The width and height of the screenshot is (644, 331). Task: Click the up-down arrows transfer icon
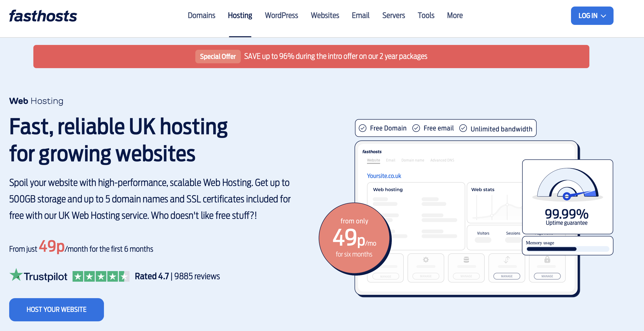(x=507, y=260)
